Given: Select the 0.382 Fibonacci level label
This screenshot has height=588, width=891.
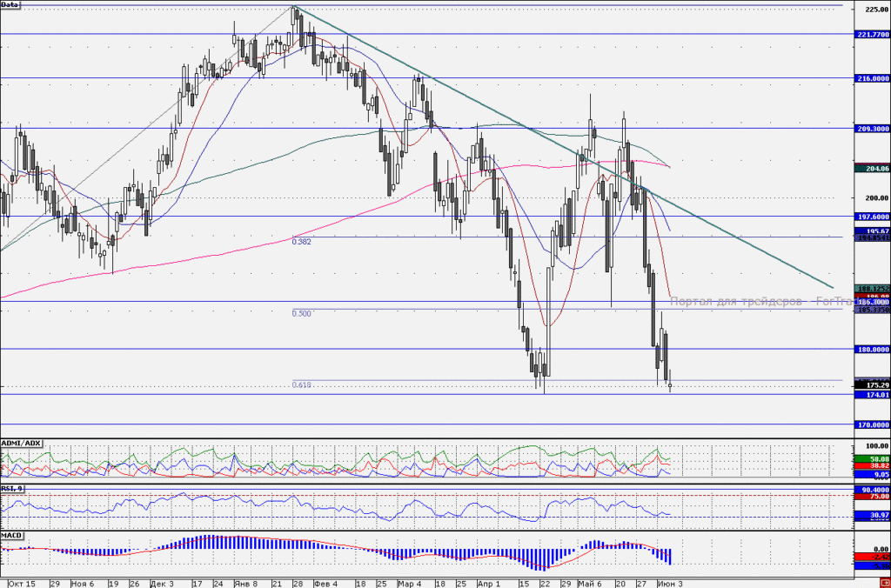Looking at the screenshot, I should 302,242.
